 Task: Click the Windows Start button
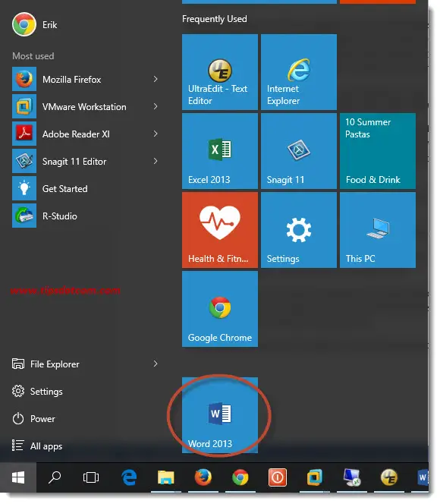click(18, 477)
